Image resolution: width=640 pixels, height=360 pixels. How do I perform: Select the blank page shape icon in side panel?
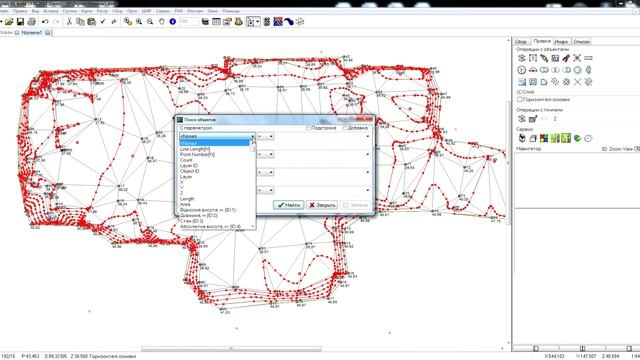(544, 82)
